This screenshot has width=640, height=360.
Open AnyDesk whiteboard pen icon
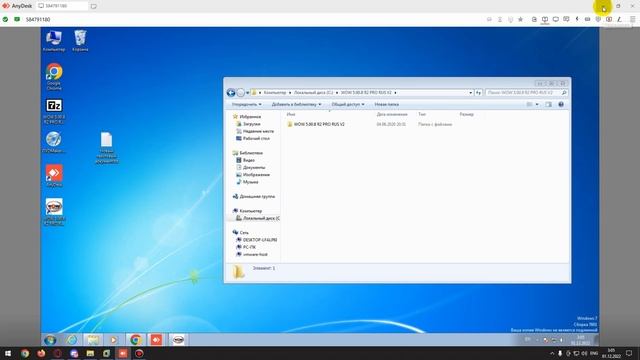pos(619,19)
